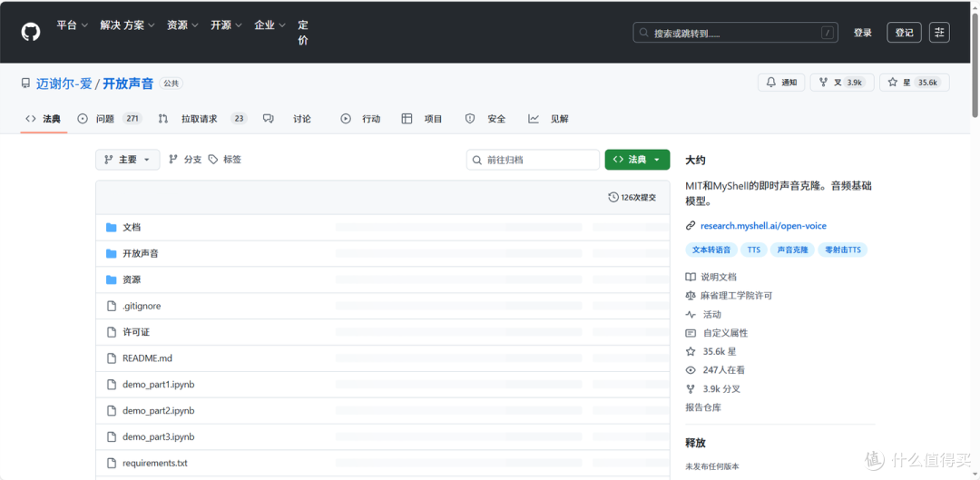The width and height of the screenshot is (980, 480).
Task: Open the 企业 dropdown
Action: point(270,25)
